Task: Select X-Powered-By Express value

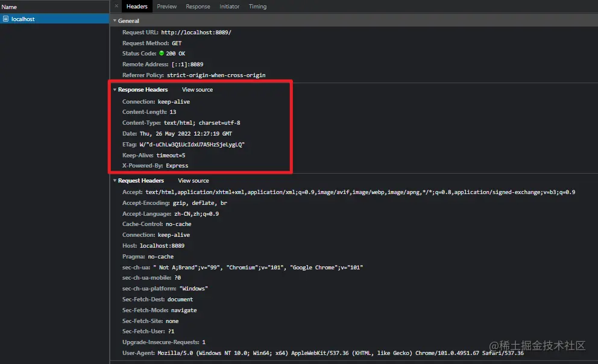Action: point(177,165)
